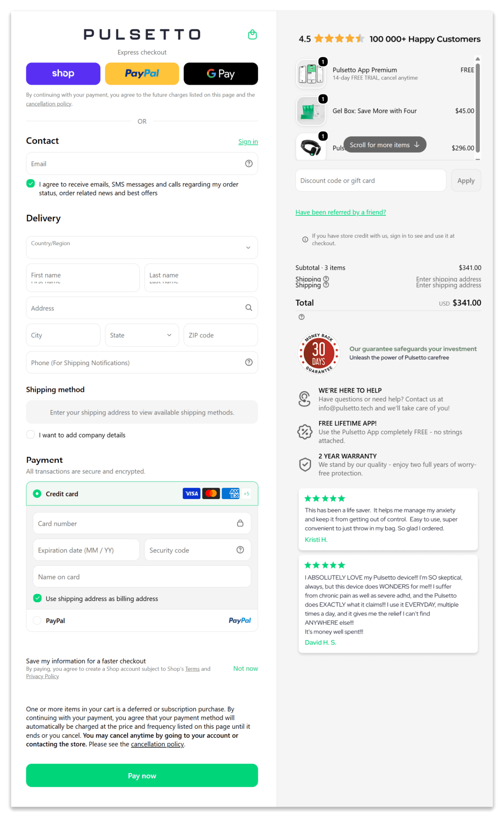Image resolution: width=504 pixels, height=818 pixels.
Task: Click the Sign in link
Action: [248, 141]
